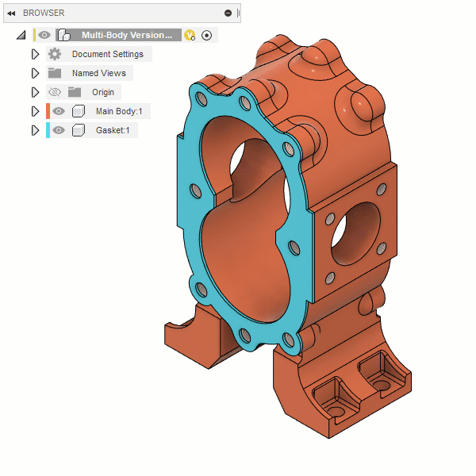Viewport: 476px width, 476px height.
Task: Click the yellow version badge icon
Action: pyautogui.click(x=190, y=35)
